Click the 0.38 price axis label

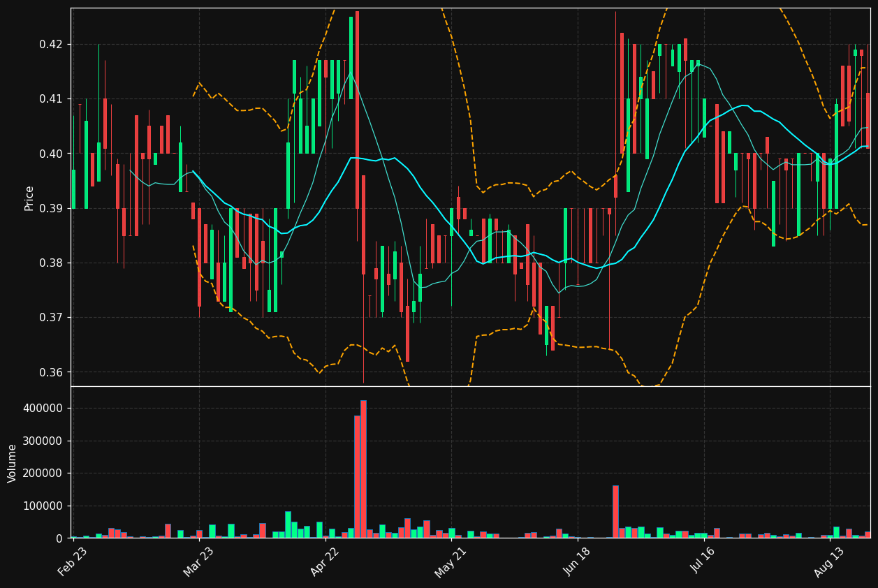[50, 263]
